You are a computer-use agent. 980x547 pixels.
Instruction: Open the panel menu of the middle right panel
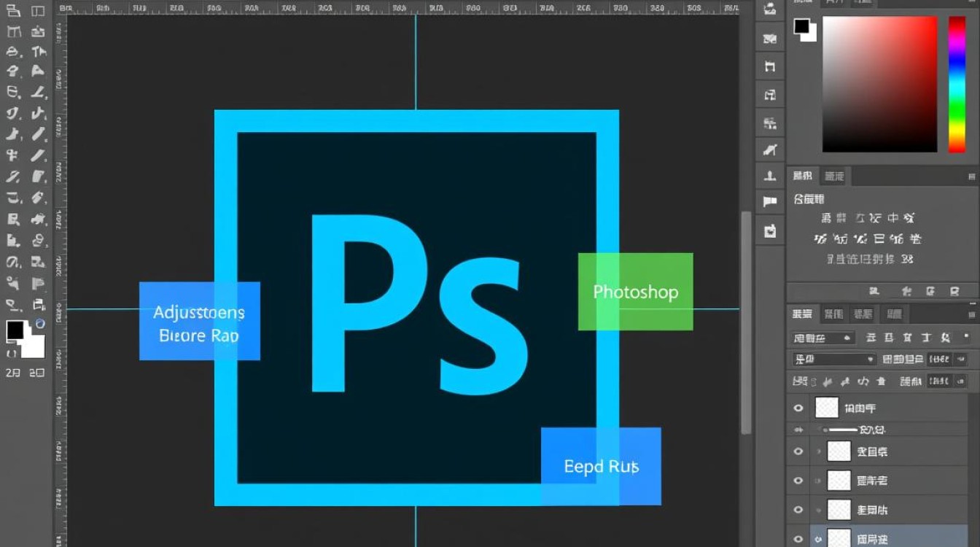coord(971,176)
